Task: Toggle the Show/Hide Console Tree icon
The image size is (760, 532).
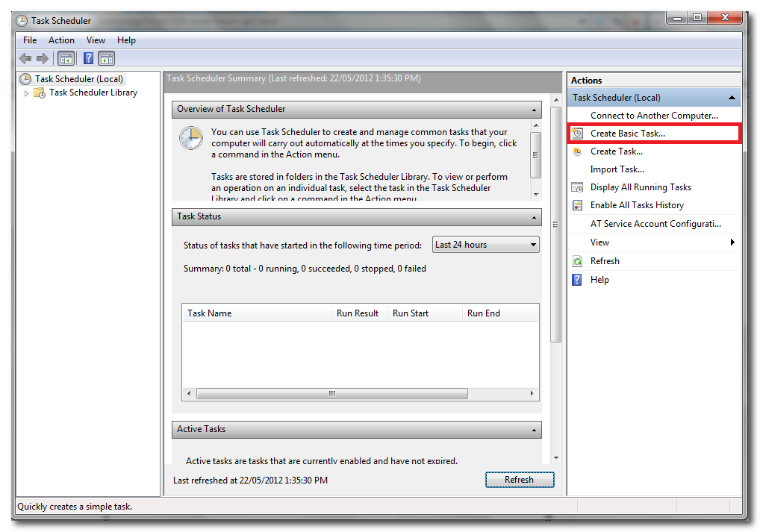Action: tap(66, 58)
